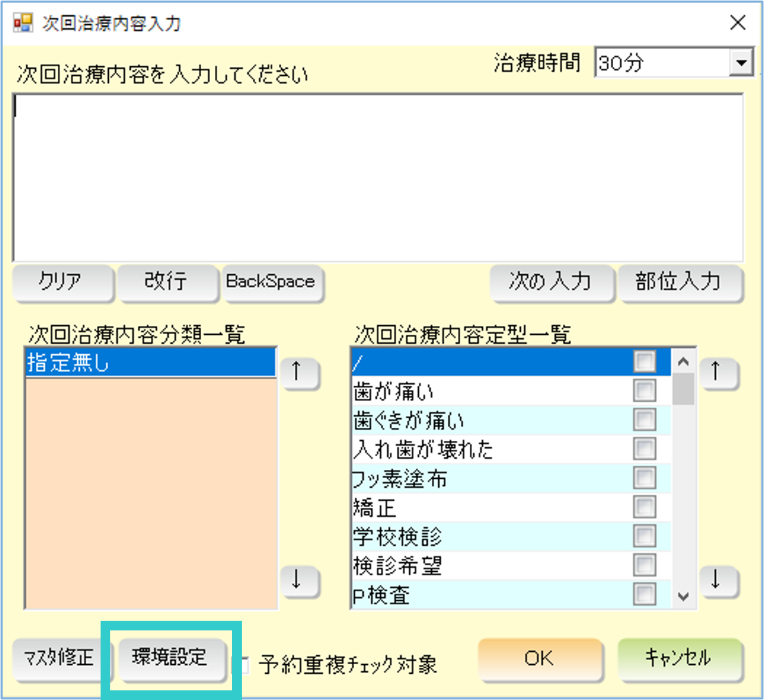Click inside the treatment content text area
The image size is (764, 700).
click(x=378, y=178)
